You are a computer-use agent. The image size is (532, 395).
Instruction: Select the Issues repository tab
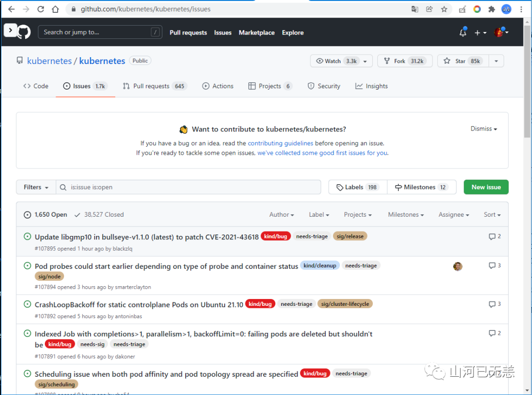[85, 86]
